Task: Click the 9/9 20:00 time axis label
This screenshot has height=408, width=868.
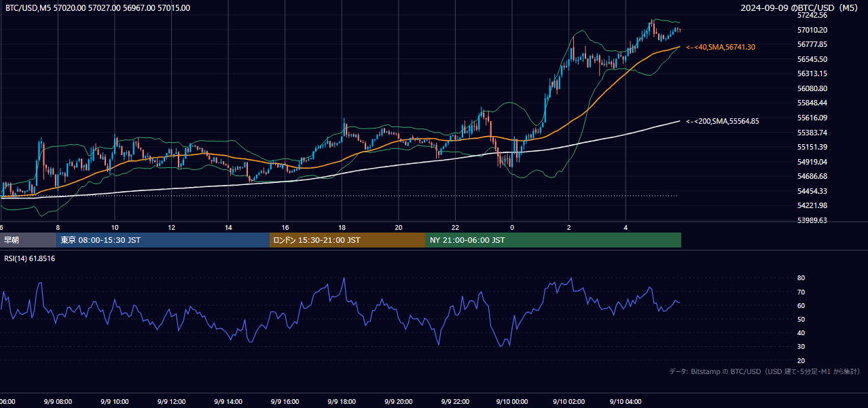Action: pyautogui.click(x=399, y=402)
